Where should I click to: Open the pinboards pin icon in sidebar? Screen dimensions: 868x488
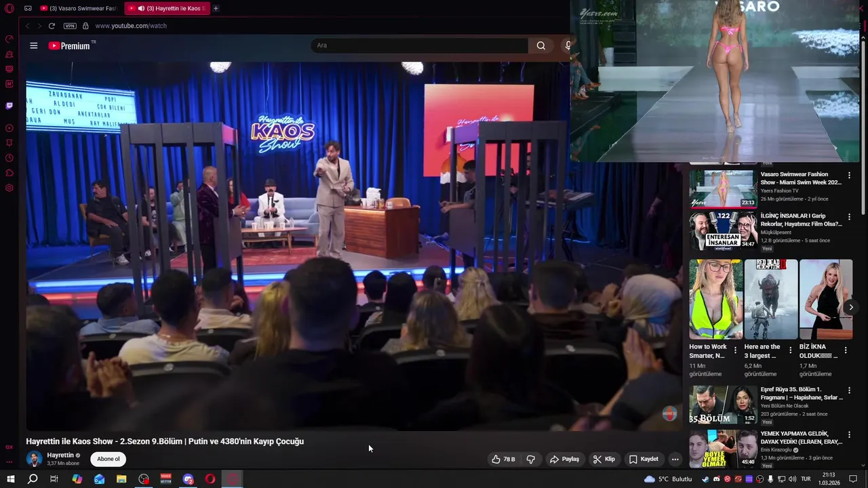[x=9, y=143]
